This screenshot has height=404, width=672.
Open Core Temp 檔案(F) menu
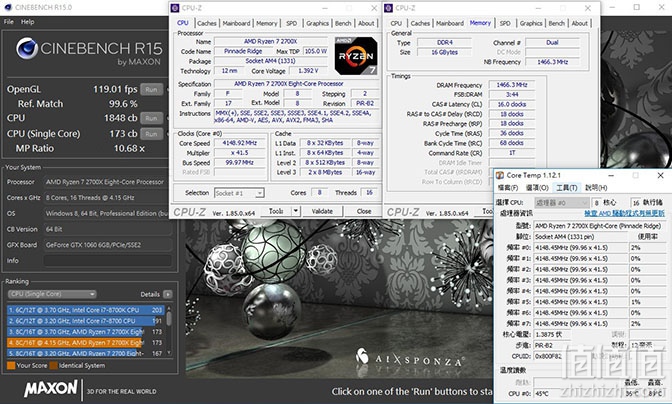pyautogui.click(x=508, y=188)
